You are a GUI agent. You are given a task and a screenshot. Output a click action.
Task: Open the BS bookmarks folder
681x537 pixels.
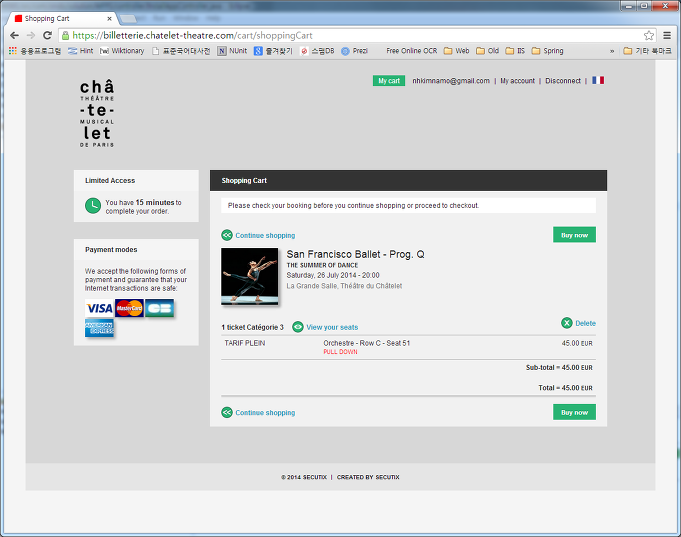tap(515, 51)
